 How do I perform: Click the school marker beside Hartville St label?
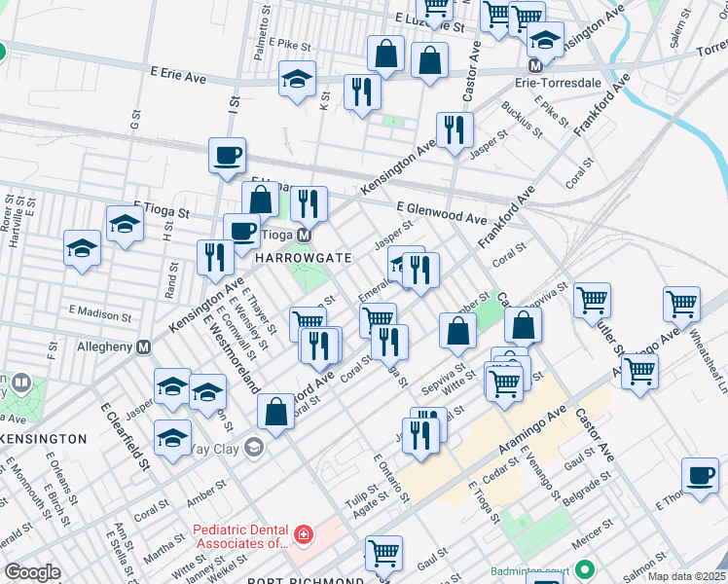[82, 249]
